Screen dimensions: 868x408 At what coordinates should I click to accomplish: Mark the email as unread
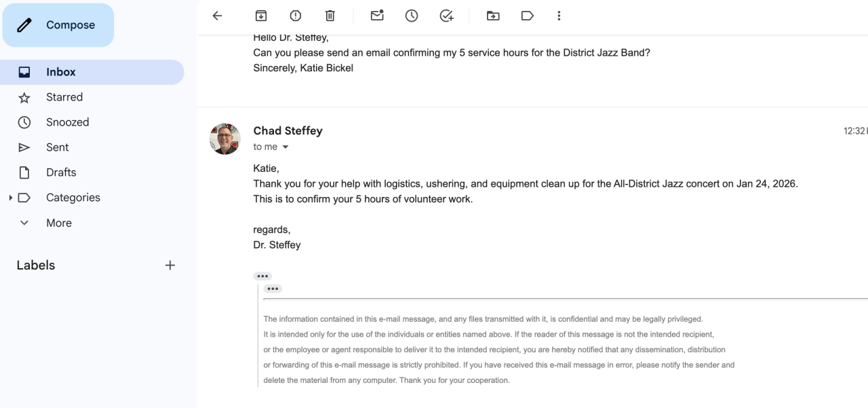coord(377,16)
